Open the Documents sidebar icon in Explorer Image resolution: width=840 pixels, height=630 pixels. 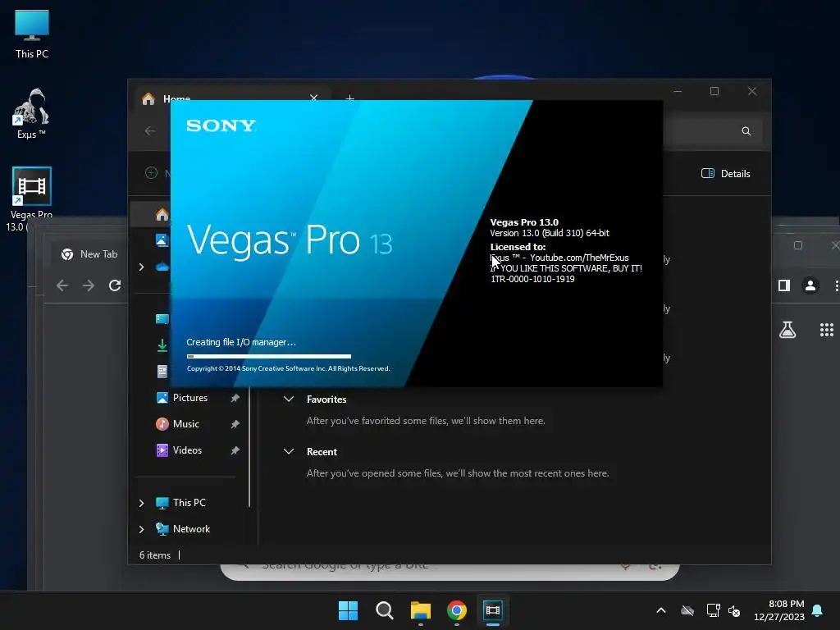click(162, 372)
